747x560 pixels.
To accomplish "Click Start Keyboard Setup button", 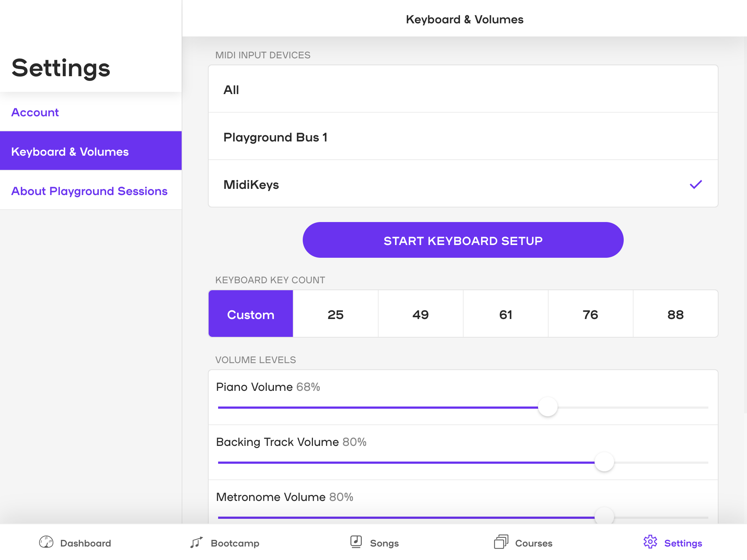I will [x=463, y=240].
